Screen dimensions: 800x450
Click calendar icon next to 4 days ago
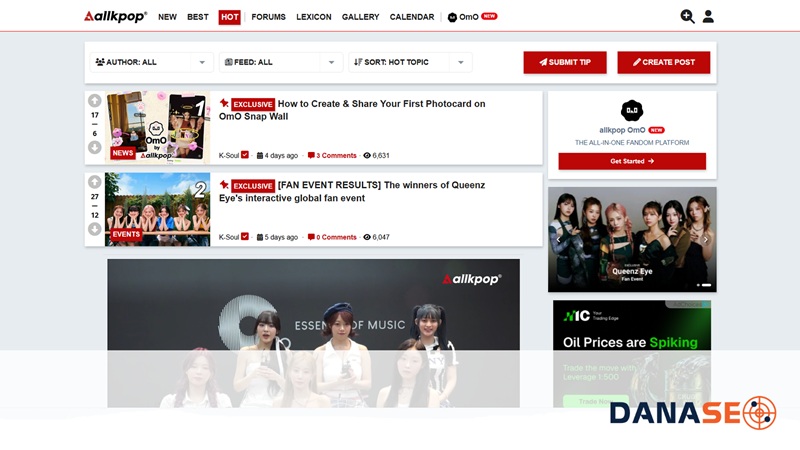(260, 156)
